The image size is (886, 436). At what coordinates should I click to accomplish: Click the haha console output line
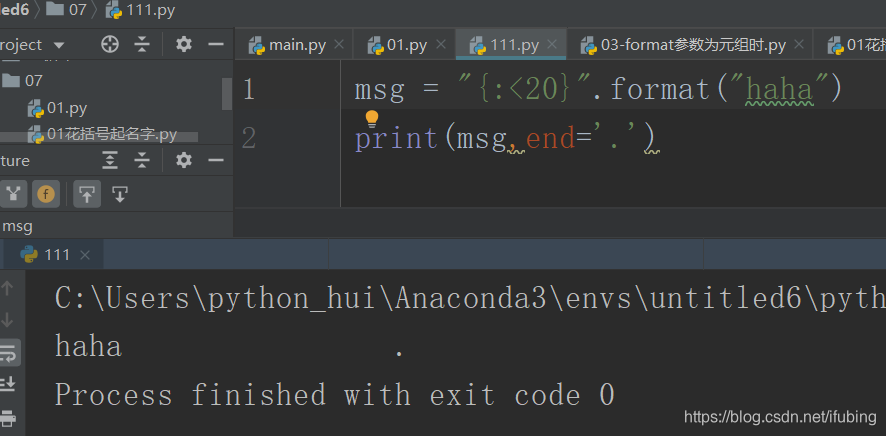(230, 347)
